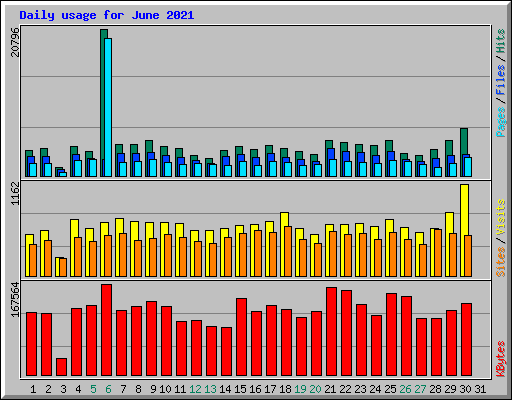Viewport: 512px width, 400px height.
Task: Click the green 'Hits' legend label
Action: tap(500, 41)
